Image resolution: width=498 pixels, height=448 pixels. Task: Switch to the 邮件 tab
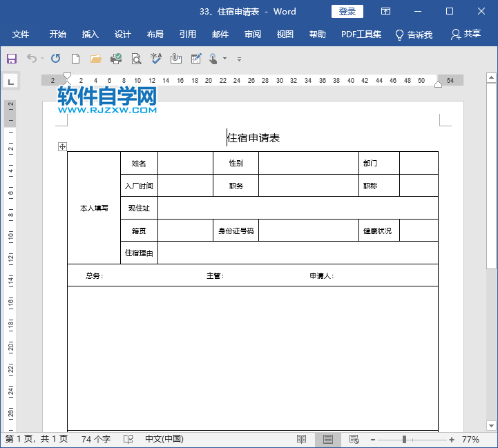tap(220, 34)
